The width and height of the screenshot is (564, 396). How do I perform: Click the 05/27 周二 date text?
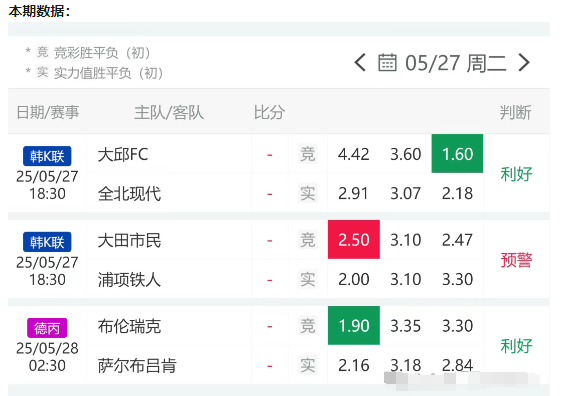point(456,63)
